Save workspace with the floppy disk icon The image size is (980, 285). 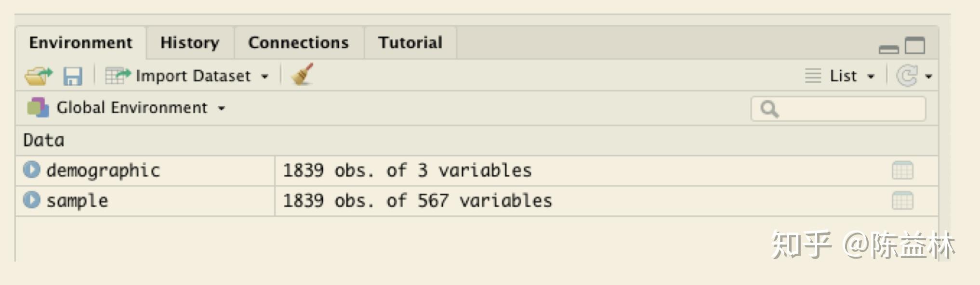click(x=73, y=76)
